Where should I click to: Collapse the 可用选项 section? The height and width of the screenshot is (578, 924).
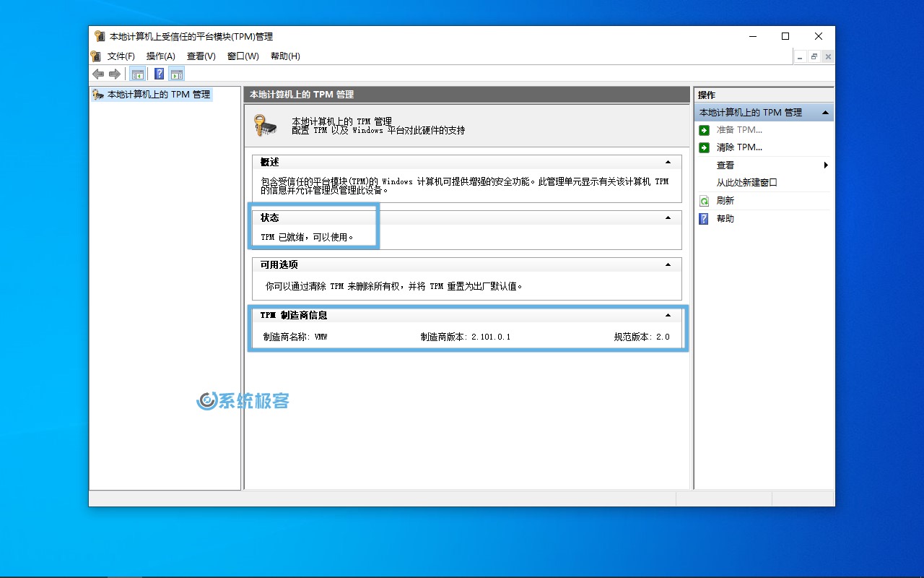(668, 265)
